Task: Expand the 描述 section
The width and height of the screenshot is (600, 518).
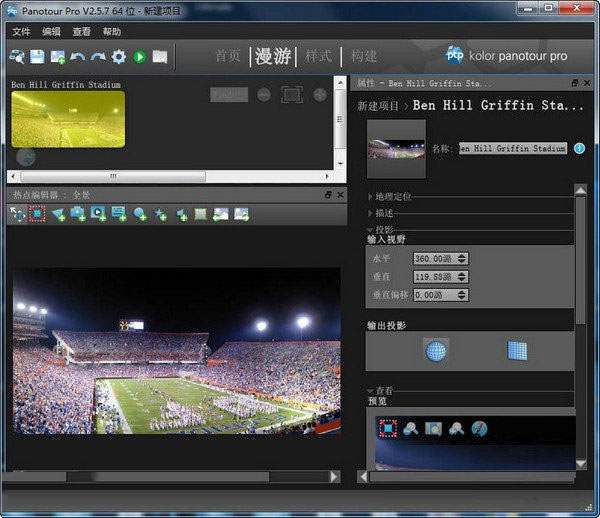Action: [x=384, y=213]
